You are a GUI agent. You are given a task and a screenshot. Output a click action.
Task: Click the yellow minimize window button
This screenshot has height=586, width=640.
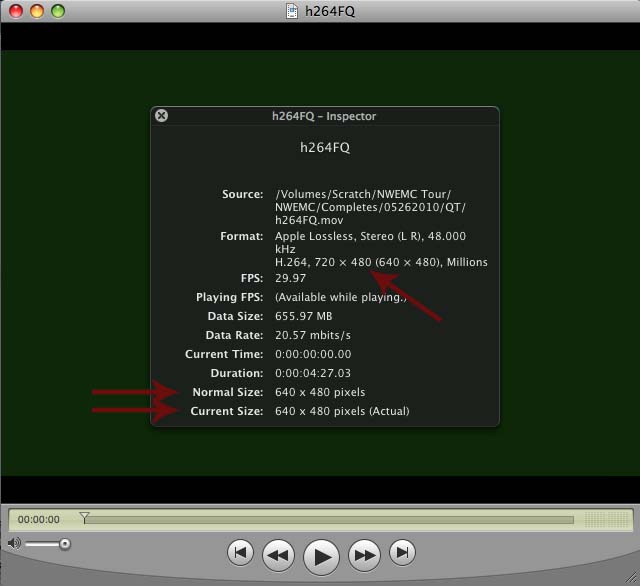click(x=37, y=11)
